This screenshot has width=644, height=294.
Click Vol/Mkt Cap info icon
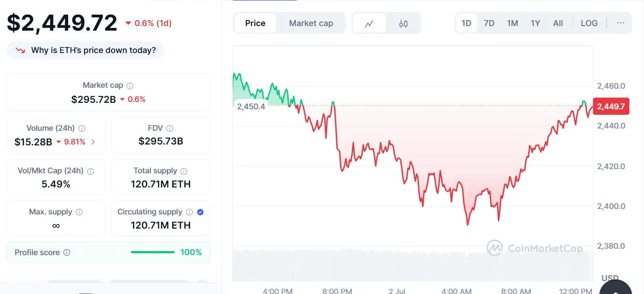[91, 171]
